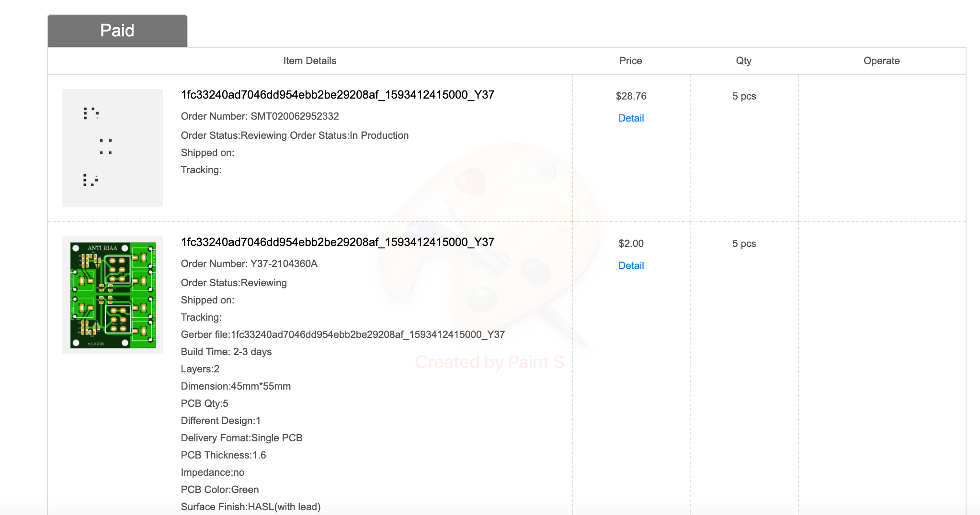Open the Paid orders tab
Image resolution: width=980 pixels, height=515 pixels.
coord(117,31)
